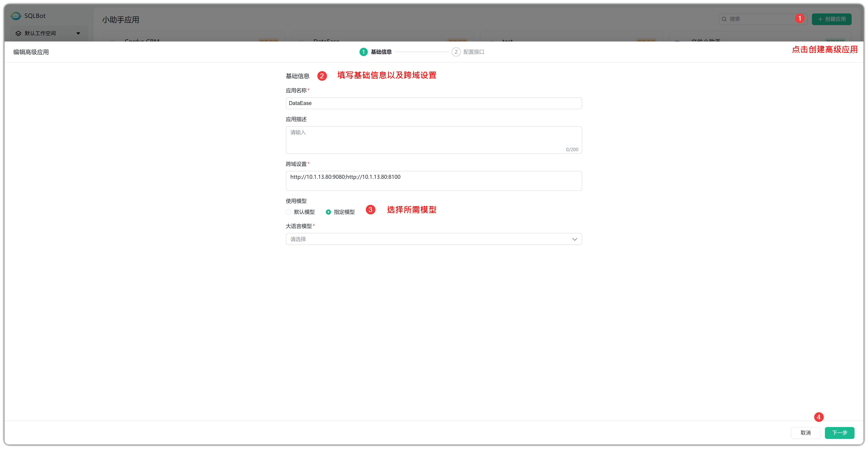
Task: Click the 编辑高级应用 title text
Action: (x=31, y=52)
